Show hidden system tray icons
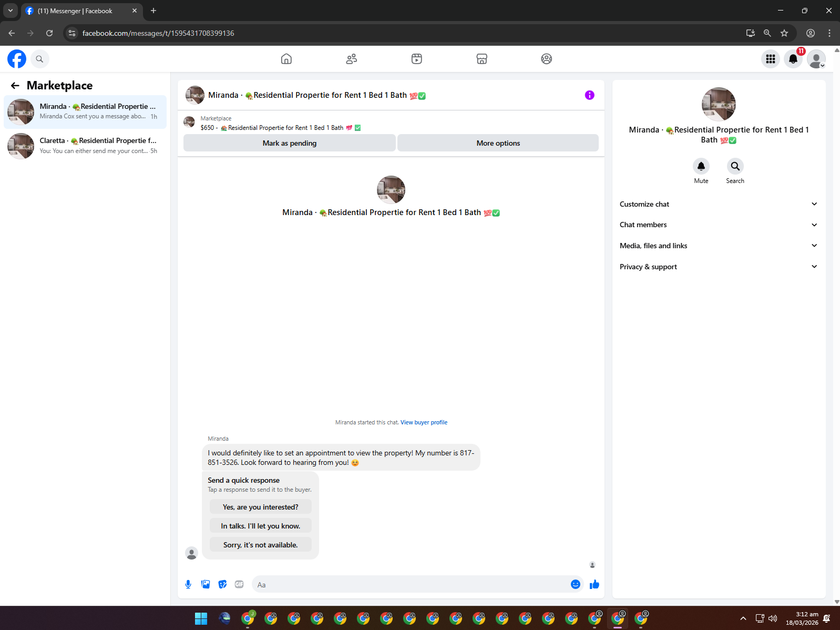 click(x=743, y=618)
